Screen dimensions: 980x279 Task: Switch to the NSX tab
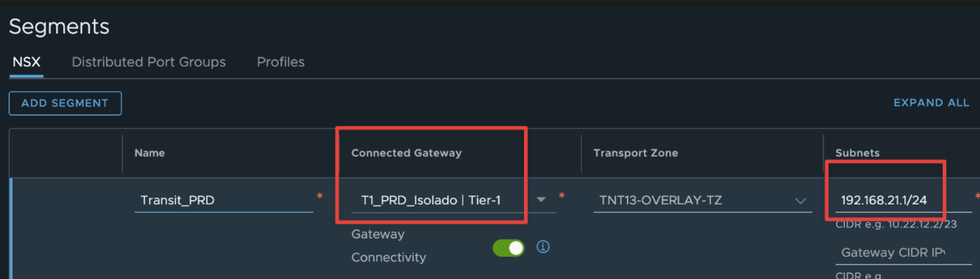tap(27, 62)
